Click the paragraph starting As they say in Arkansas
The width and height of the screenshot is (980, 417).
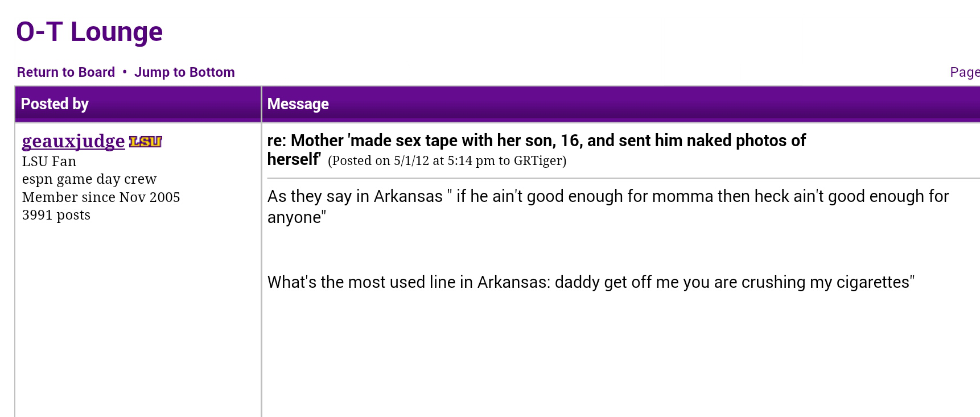608,207
